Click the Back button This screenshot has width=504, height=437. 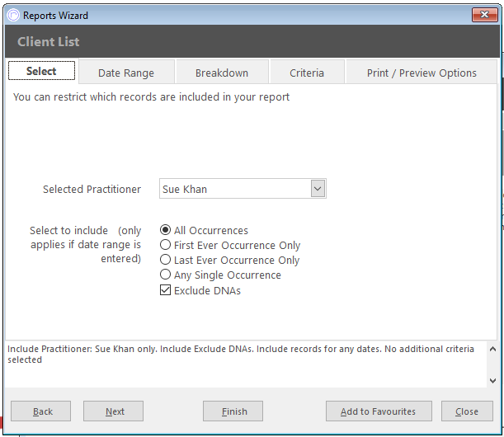pos(40,411)
